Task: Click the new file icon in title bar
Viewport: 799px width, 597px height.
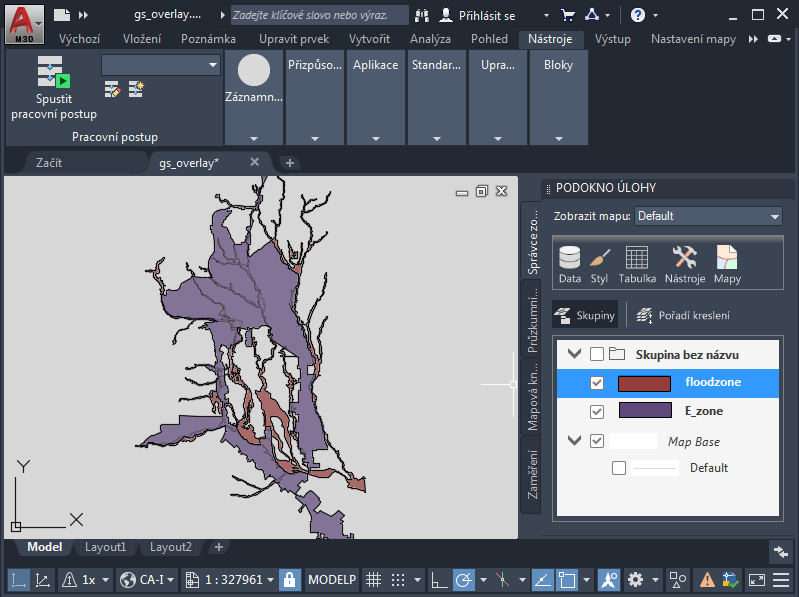Action: coord(62,15)
